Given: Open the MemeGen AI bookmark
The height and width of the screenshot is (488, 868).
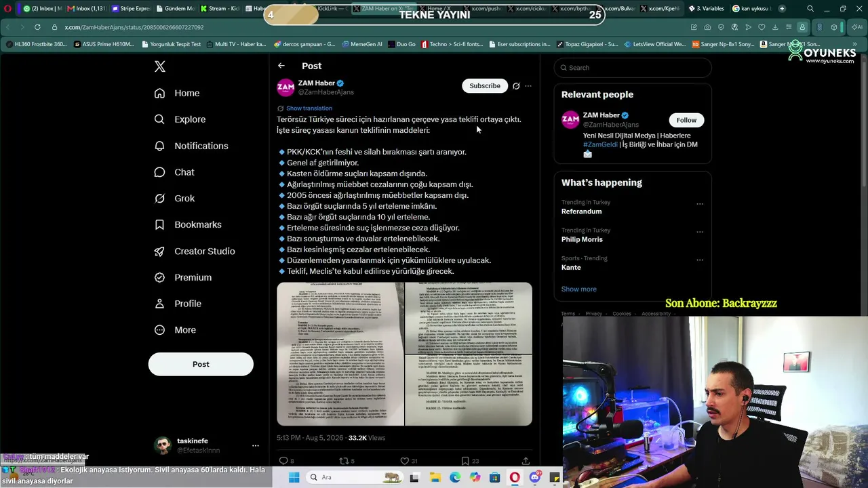Looking at the screenshot, I should click(362, 44).
